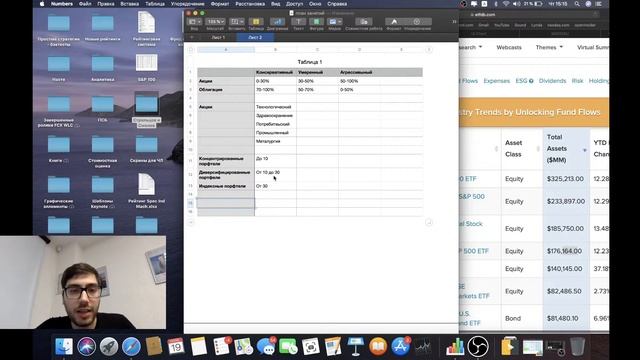Select the Умеренный header cell
The height and width of the screenshot is (360, 640).
[x=317, y=72]
